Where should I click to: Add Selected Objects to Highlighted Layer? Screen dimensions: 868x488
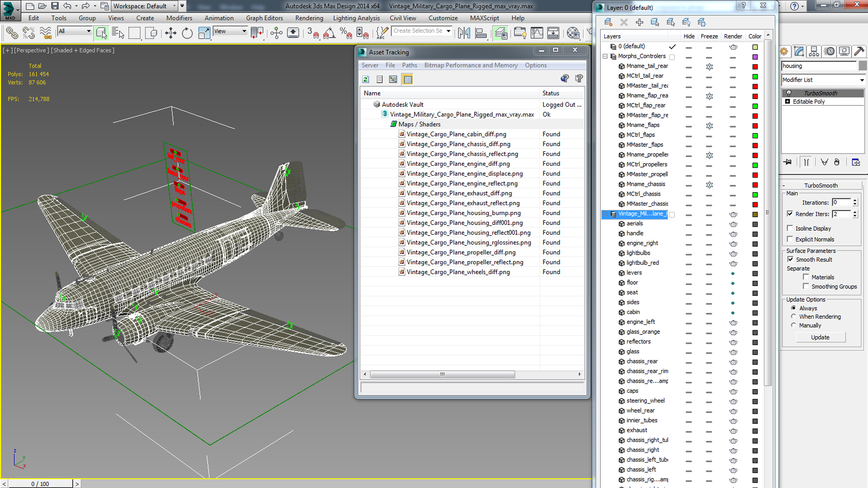(x=639, y=22)
